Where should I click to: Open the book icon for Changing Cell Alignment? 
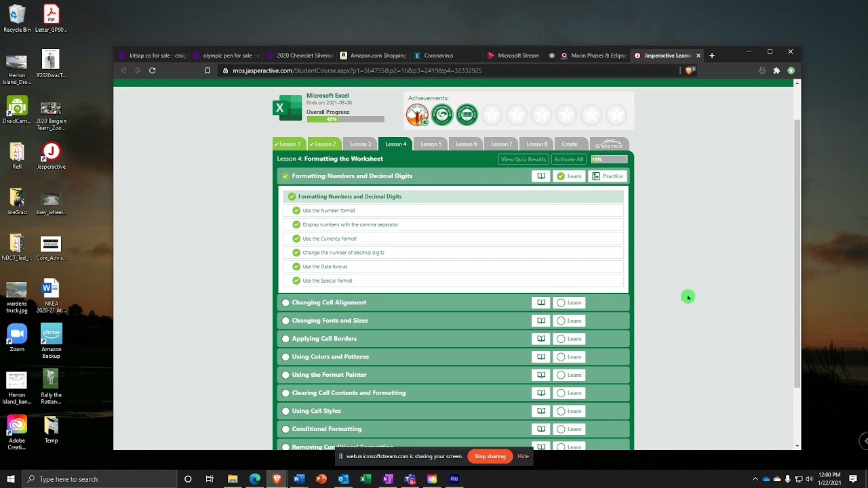coord(541,303)
